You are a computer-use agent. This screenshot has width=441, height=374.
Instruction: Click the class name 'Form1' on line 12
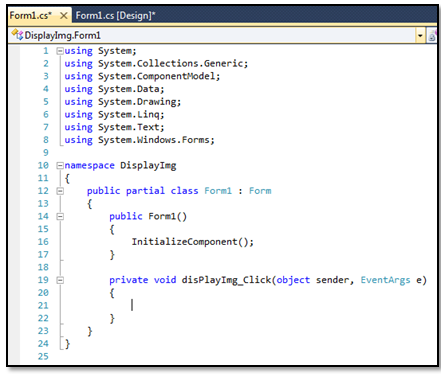pos(218,191)
